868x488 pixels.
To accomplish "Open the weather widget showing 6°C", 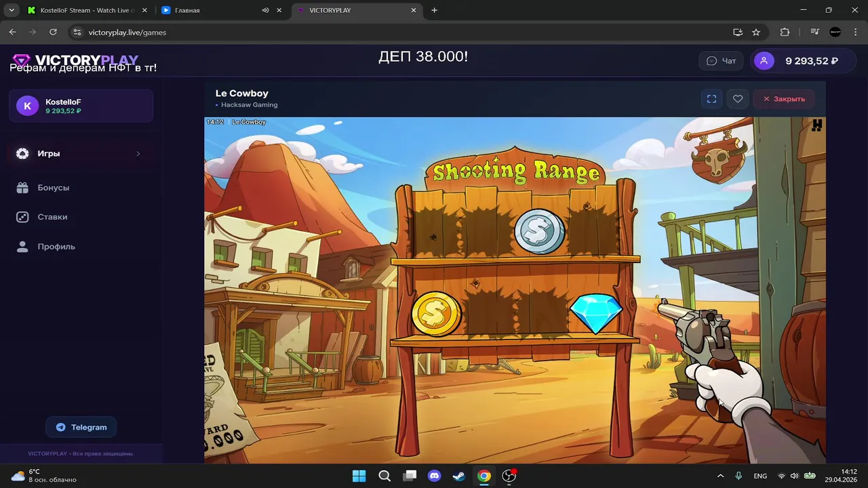I will (x=44, y=476).
